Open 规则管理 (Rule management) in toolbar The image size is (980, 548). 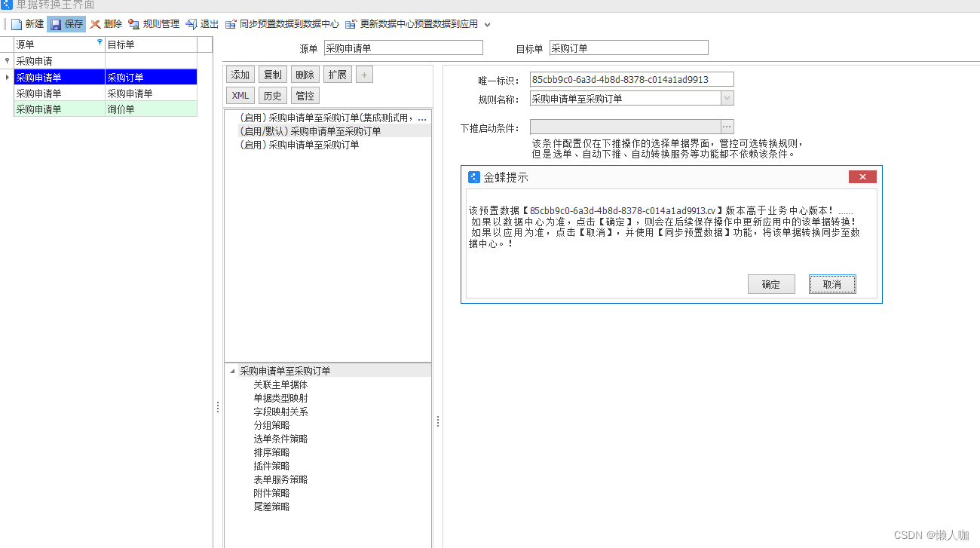154,24
